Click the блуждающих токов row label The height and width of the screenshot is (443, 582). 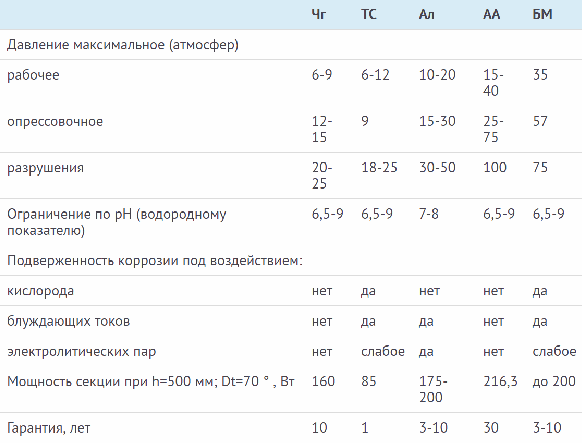tap(69, 321)
